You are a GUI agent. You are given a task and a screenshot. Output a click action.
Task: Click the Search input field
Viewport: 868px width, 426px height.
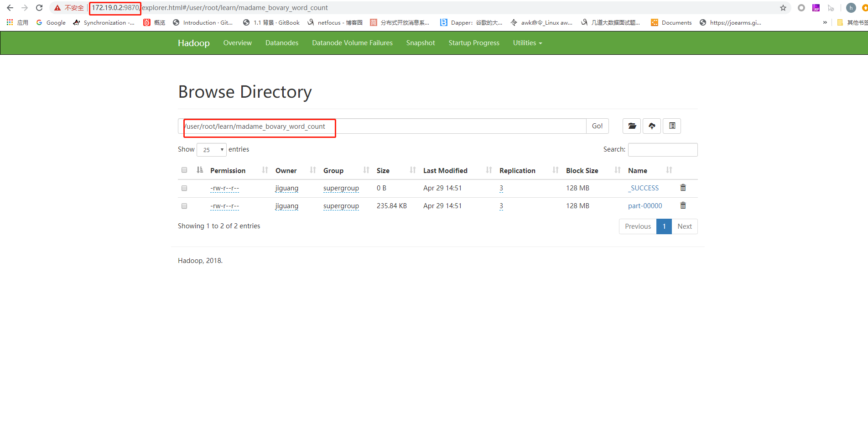[663, 150]
